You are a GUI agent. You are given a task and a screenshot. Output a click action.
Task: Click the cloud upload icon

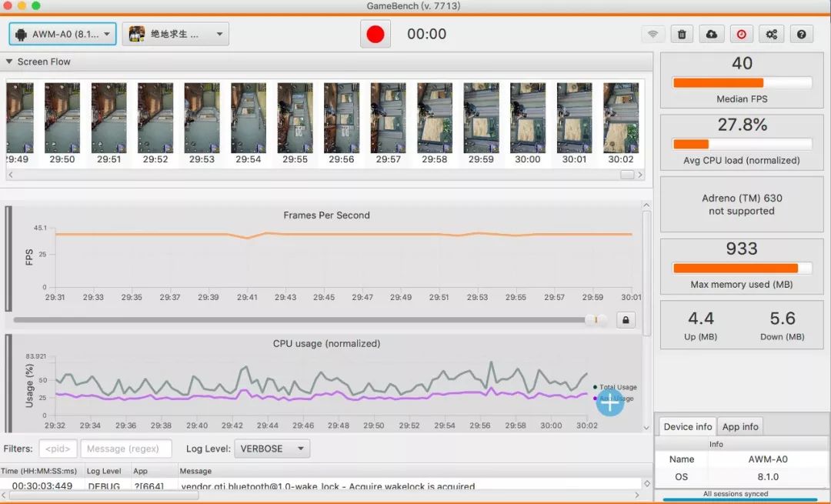712,34
